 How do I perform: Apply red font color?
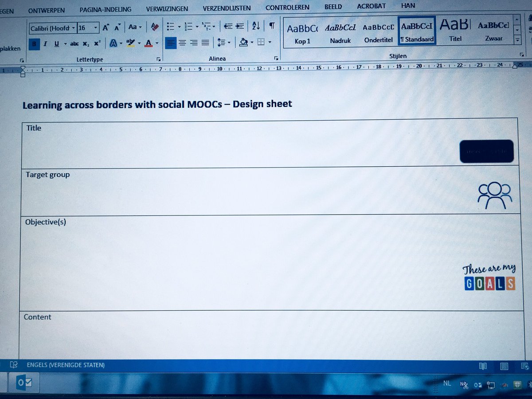click(148, 43)
